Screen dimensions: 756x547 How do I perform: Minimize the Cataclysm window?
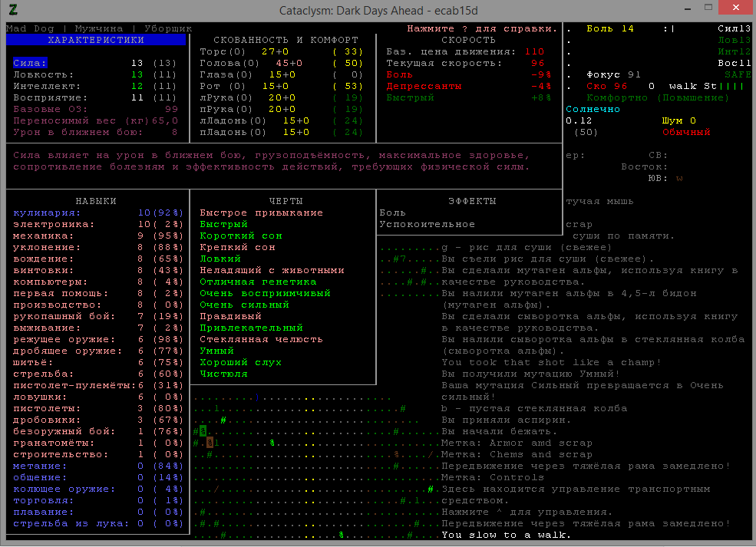(x=688, y=9)
